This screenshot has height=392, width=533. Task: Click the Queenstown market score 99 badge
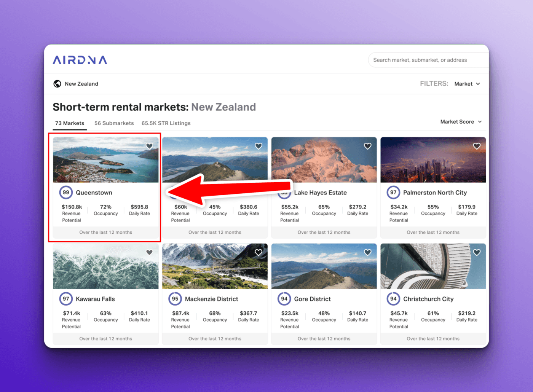point(66,193)
